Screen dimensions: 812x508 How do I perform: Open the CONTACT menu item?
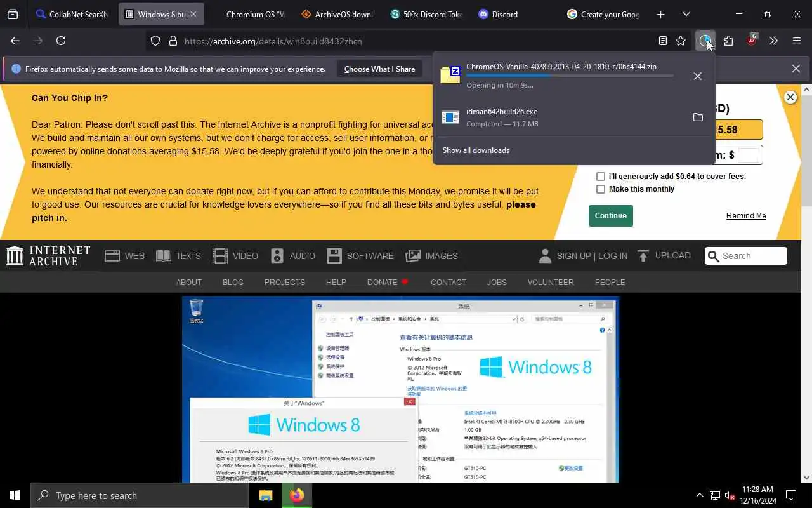(x=449, y=282)
